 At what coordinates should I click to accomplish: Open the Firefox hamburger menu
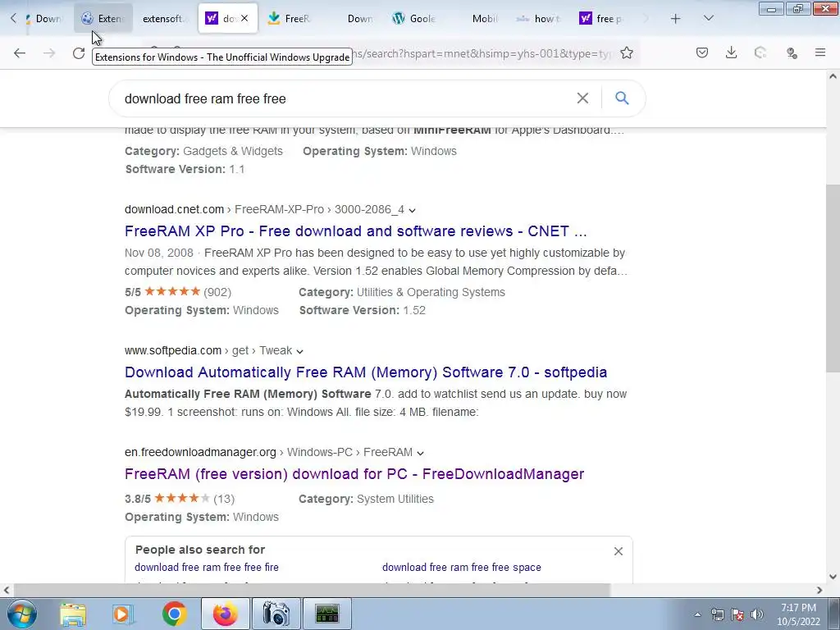pyautogui.click(x=820, y=52)
